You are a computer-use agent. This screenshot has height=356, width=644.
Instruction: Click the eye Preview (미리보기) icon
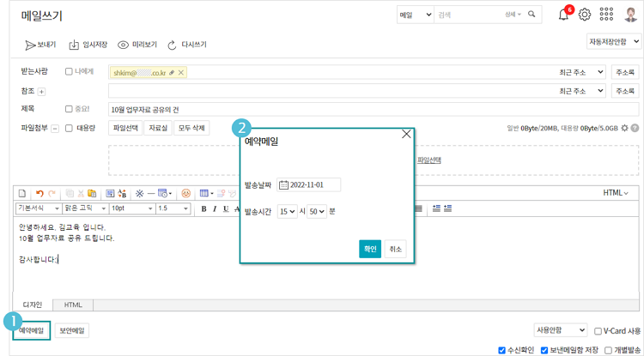[x=123, y=45]
